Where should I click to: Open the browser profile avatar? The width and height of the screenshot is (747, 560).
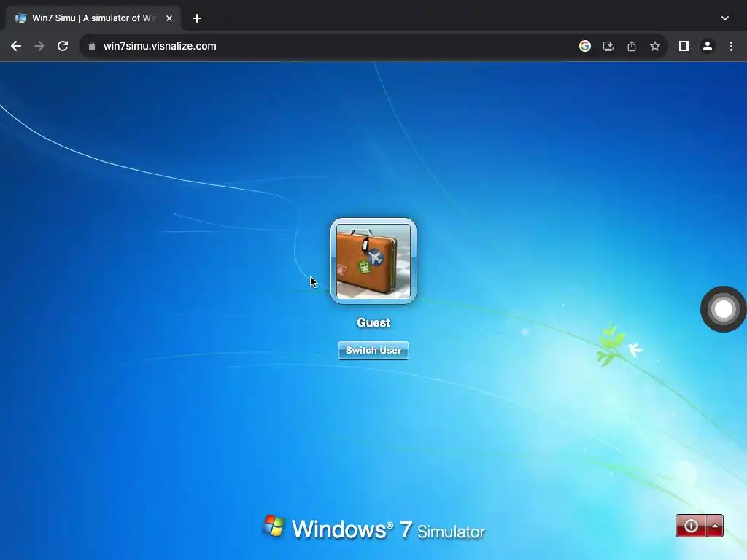[708, 46]
